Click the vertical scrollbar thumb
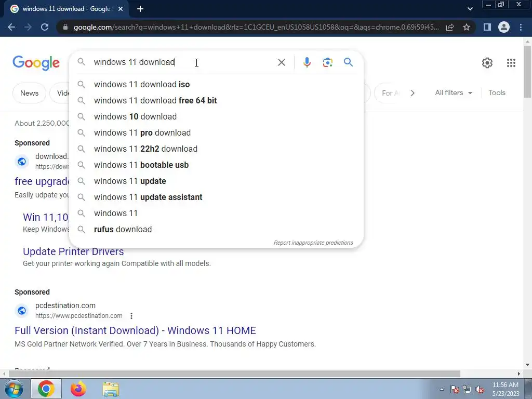The image size is (532, 399). tap(527, 71)
